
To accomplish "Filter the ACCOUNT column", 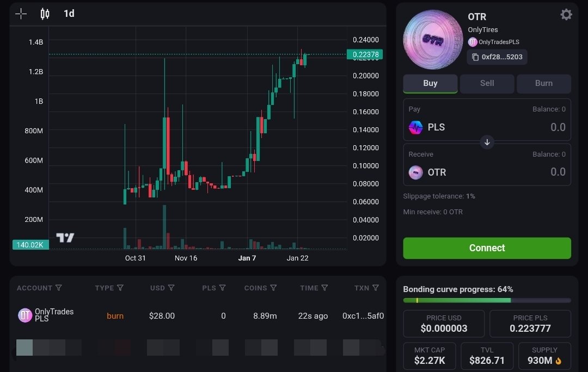I will pos(58,288).
